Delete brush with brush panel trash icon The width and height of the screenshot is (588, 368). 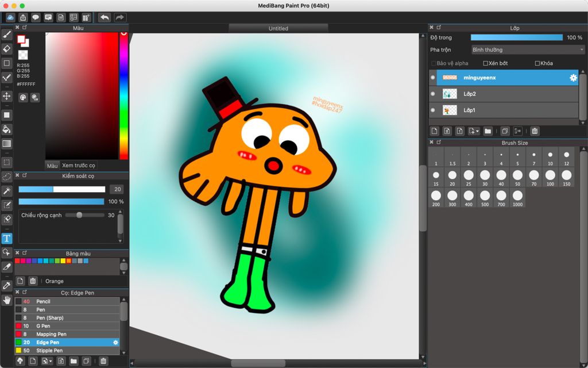[x=103, y=361]
